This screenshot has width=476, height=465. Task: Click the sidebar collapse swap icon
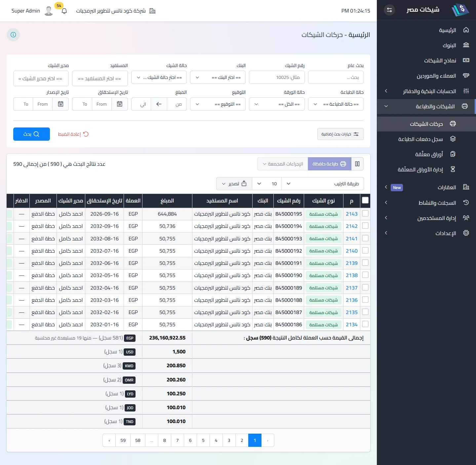389,10
